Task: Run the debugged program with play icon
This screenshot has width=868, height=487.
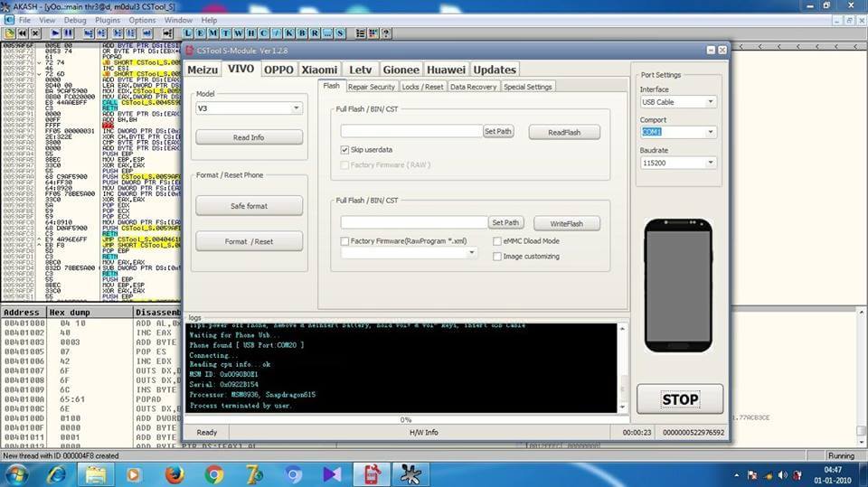Action: pyautogui.click(x=55, y=33)
